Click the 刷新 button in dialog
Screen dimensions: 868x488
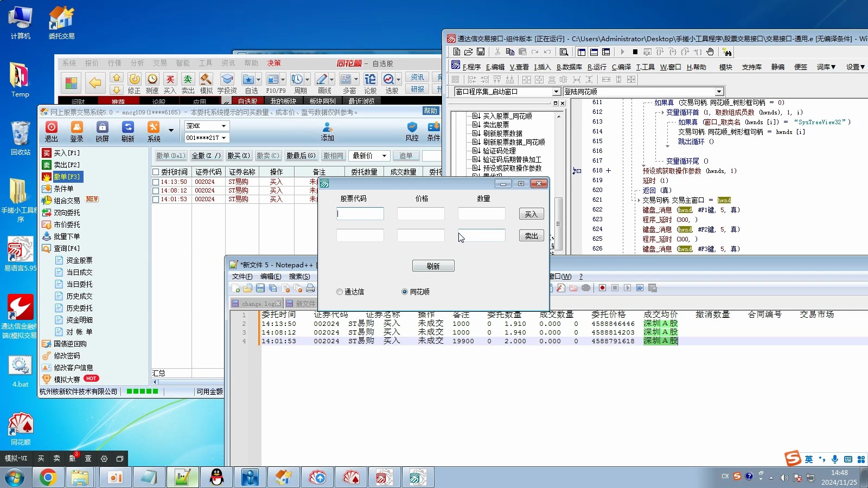click(x=433, y=266)
